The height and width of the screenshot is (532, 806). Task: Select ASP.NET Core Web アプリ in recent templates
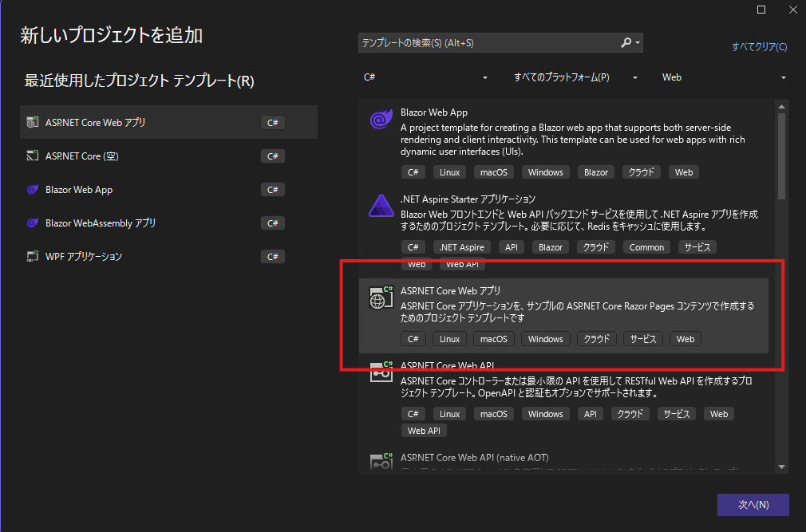[x=168, y=122]
